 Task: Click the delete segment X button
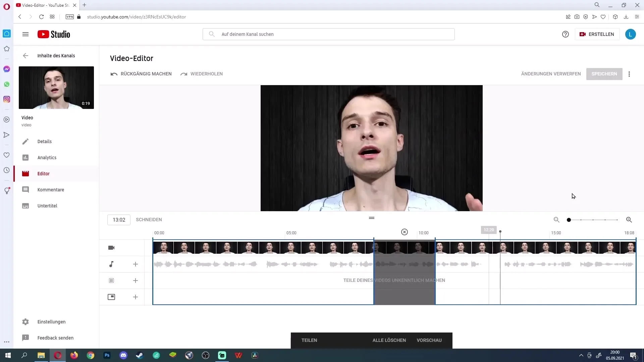coord(404,232)
